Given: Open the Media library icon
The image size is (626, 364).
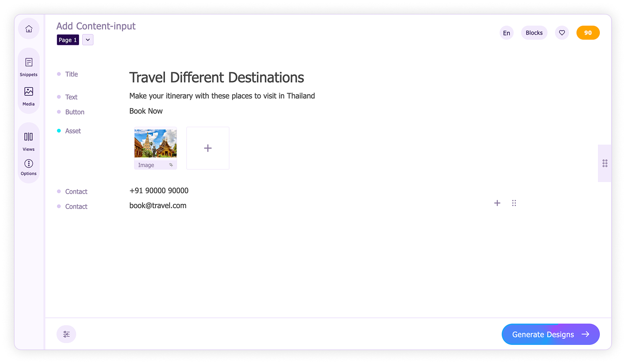Looking at the screenshot, I should pos(29,96).
